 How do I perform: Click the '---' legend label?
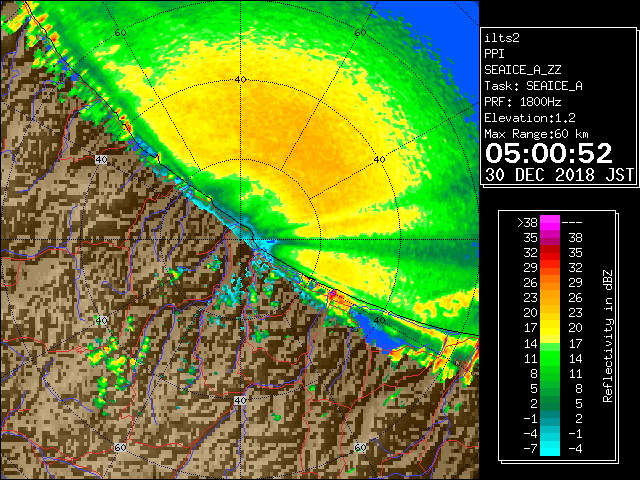(572, 223)
